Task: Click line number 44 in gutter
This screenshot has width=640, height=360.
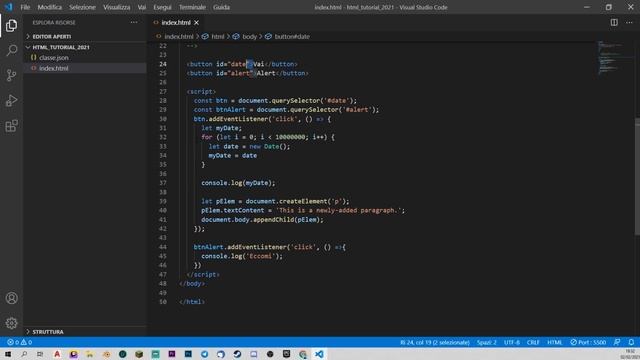Action: pos(163,247)
